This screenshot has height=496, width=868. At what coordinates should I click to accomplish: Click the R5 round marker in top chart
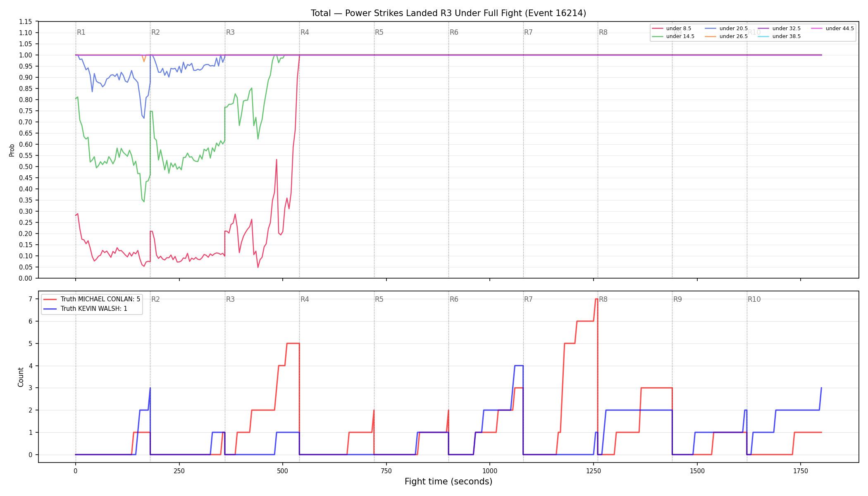coord(379,32)
